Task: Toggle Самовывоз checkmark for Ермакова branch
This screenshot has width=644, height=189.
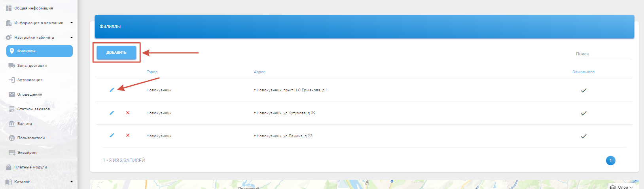Action: point(583,91)
